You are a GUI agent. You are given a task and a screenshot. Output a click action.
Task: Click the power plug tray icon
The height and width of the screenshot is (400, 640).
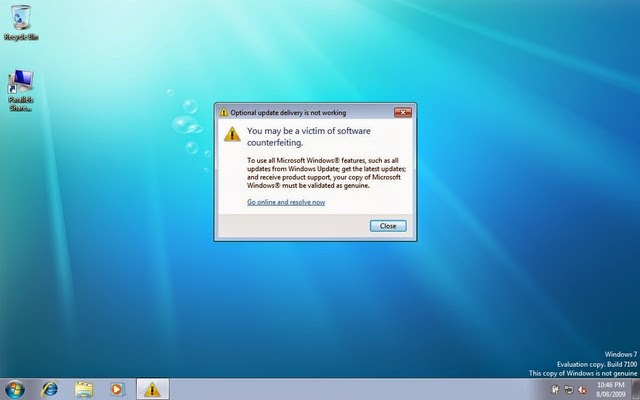[555, 389]
